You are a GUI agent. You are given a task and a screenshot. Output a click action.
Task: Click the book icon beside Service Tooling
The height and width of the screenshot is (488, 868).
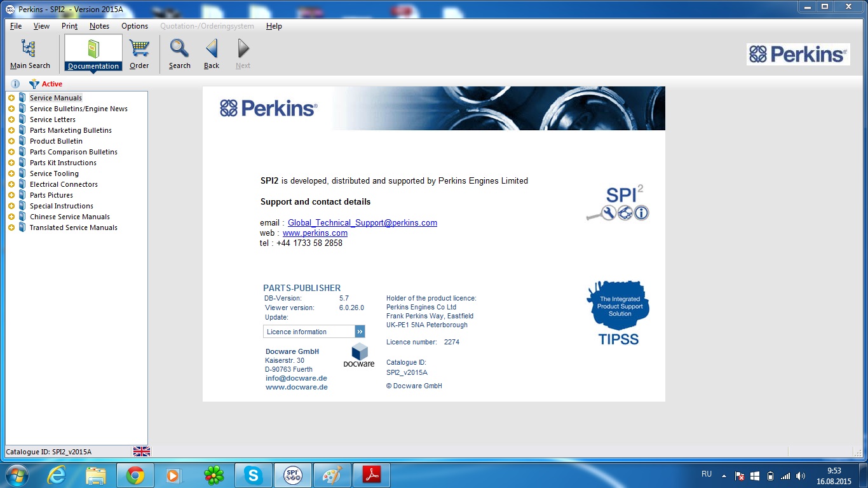coord(22,173)
